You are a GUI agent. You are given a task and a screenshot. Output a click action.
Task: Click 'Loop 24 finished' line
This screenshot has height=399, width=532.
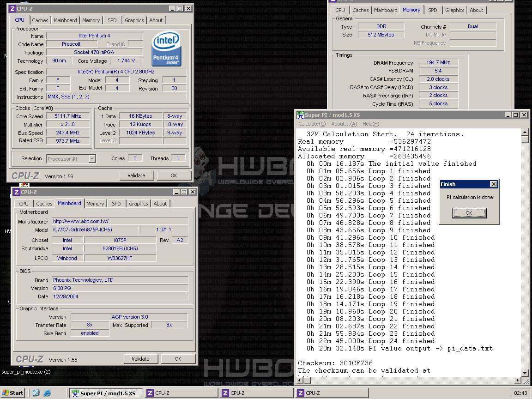(370, 341)
